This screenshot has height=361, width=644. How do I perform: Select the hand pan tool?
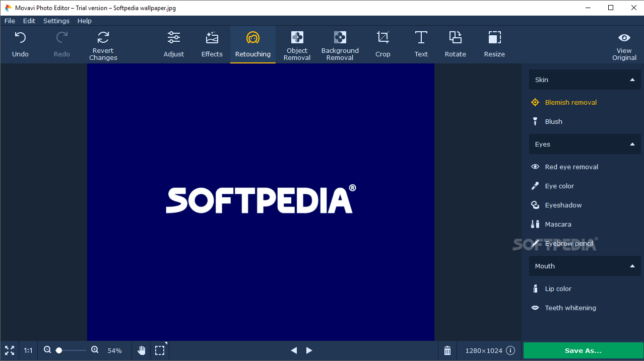(142, 350)
